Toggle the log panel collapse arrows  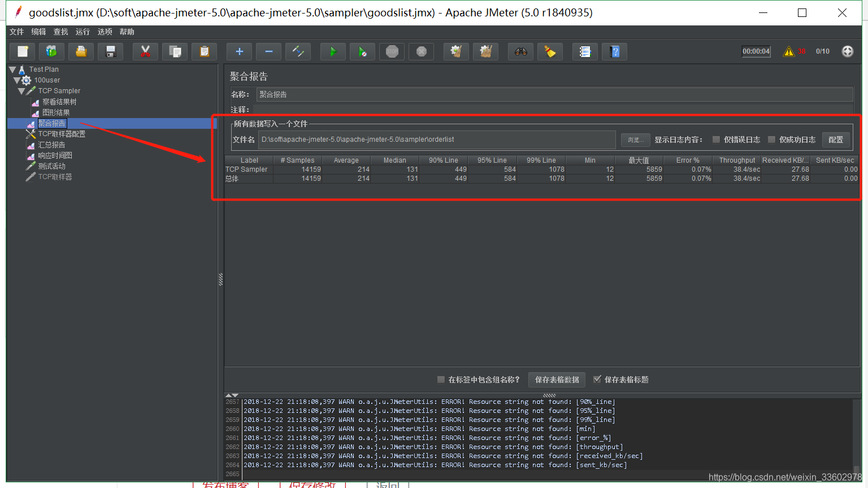click(232, 395)
